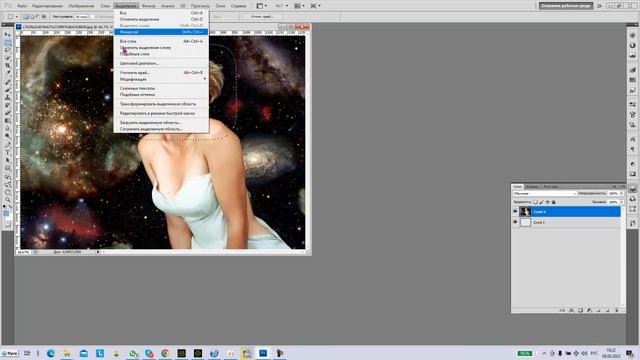This screenshot has width=640, height=360.
Task: Expand the Модификация submenu
Action: click(161, 79)
